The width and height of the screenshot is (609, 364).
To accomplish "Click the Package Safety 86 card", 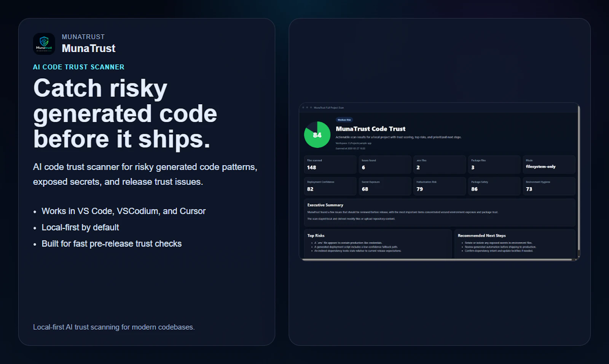I will pos(494,186).
